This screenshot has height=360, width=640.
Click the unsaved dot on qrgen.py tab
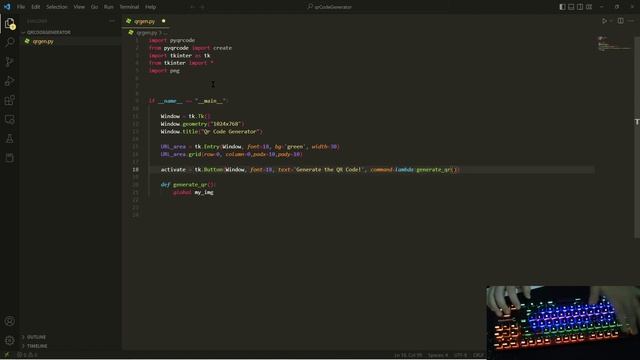(x=164, y=21)
